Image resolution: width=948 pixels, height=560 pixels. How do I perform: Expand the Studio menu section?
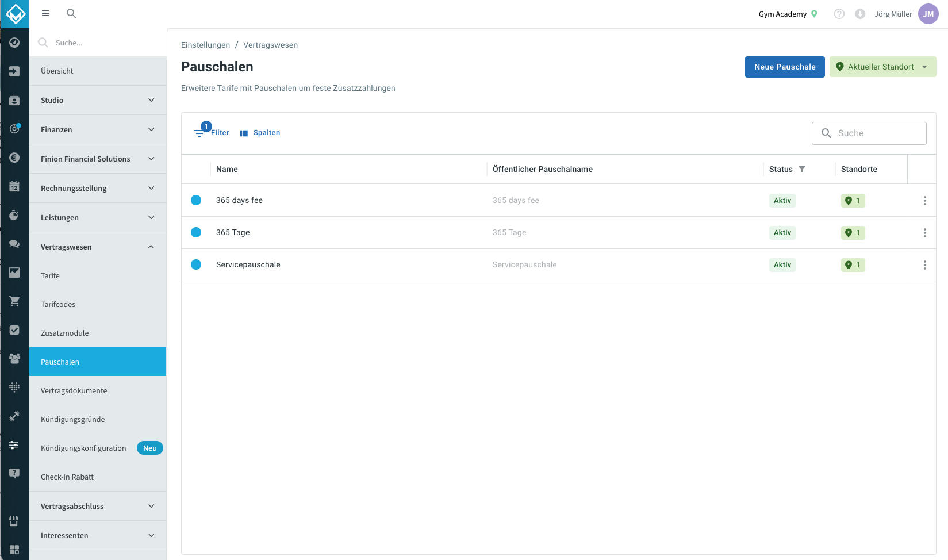tap(98, 100)
